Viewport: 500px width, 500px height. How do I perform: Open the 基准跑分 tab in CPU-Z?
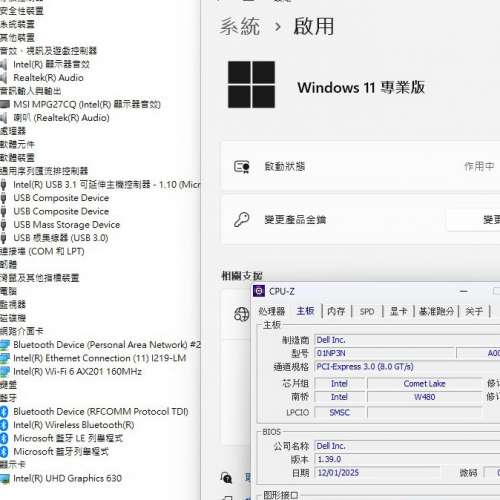[436, 311]
